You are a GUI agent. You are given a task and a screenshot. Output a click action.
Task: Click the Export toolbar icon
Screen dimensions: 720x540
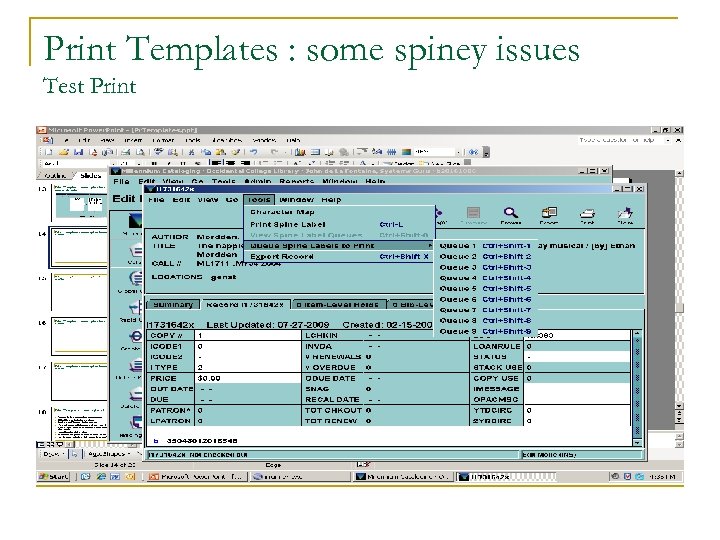[x=549, y=215]
